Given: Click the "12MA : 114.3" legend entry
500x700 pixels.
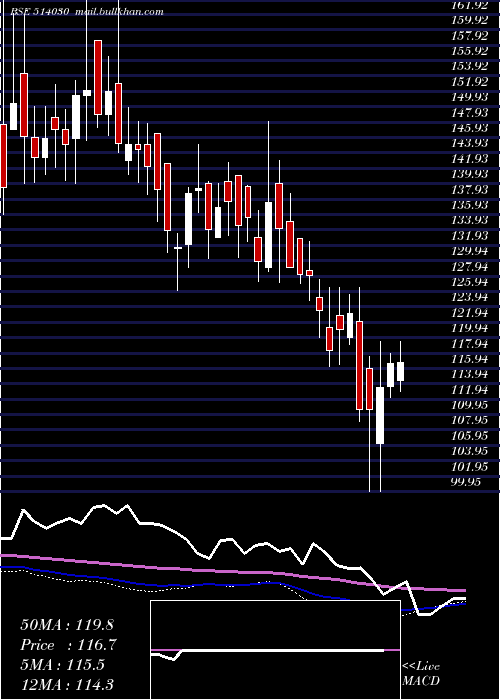Looking at the screenshot, I should click(x=67, y=684).
